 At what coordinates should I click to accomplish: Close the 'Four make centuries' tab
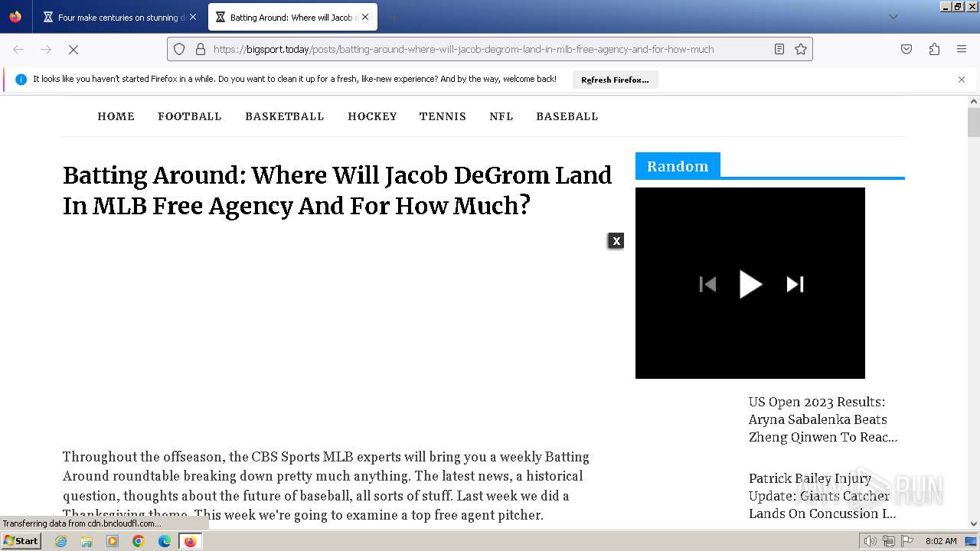point(192,17)
